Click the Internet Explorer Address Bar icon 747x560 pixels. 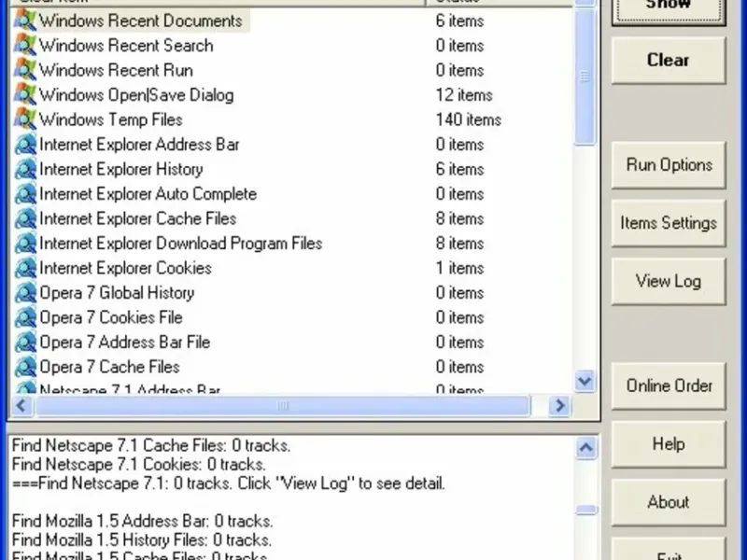[25, 145]
